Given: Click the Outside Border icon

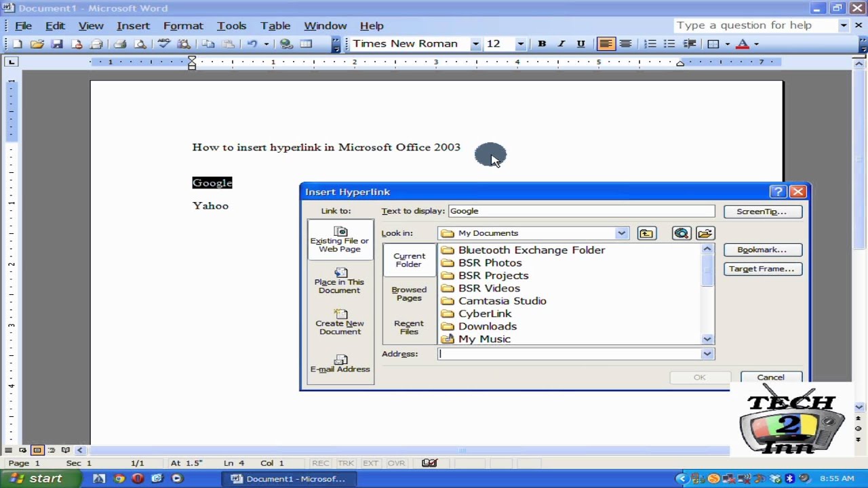Looking at the screenshot, I should (x=713, y=44).
